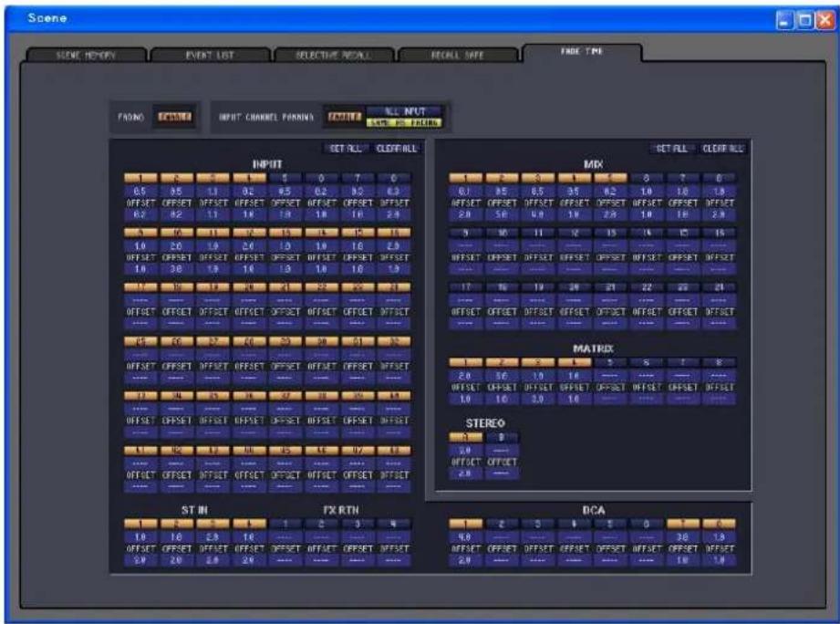This screenshot has width=840, height=624.
Task: Toggle fade for DCA 1
Action: (465, 524)
